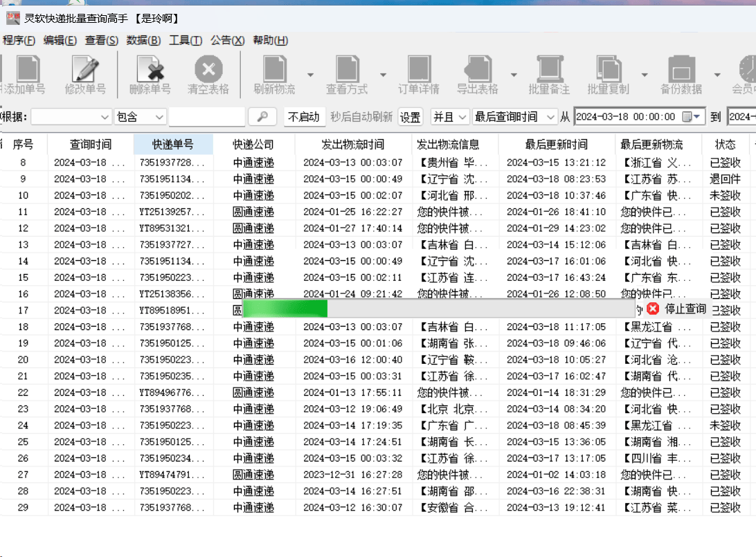Screen dimensions: 756x557
Task: Open the 公告(X) menu
Action: [228, 40]
